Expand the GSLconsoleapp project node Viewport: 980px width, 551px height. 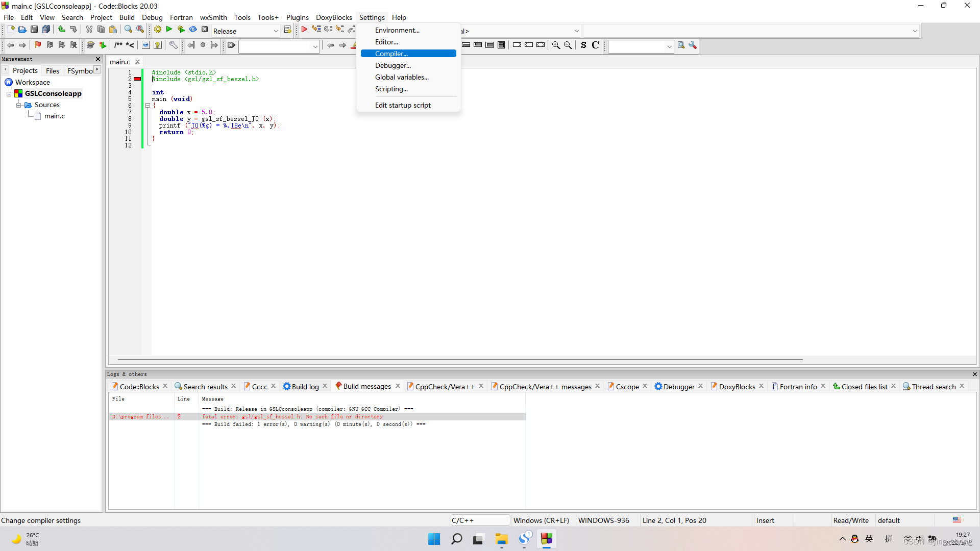click(x=8, y=93)
